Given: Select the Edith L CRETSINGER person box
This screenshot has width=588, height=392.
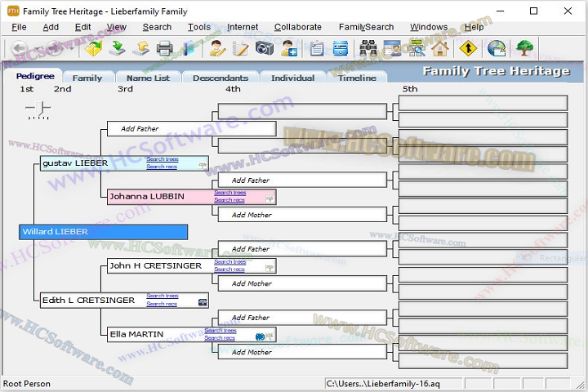Looking at the screenshot, I should click(x=124, y=300).
